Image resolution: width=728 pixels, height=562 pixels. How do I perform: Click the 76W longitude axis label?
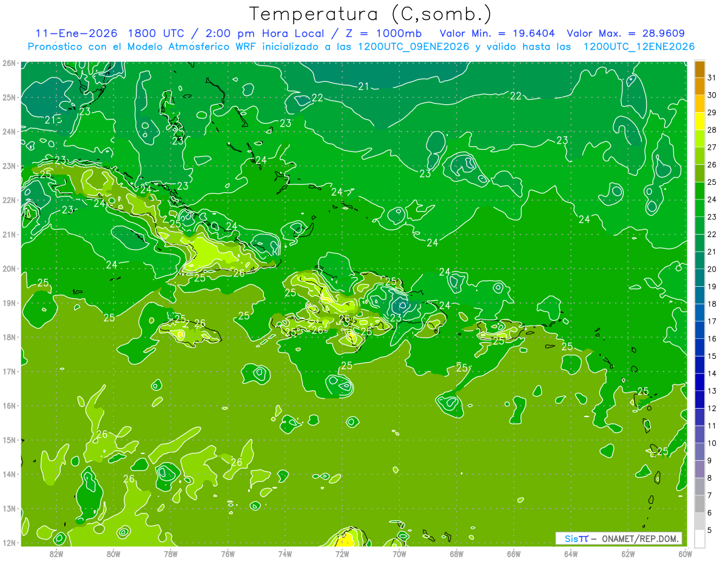pos(227,553)
